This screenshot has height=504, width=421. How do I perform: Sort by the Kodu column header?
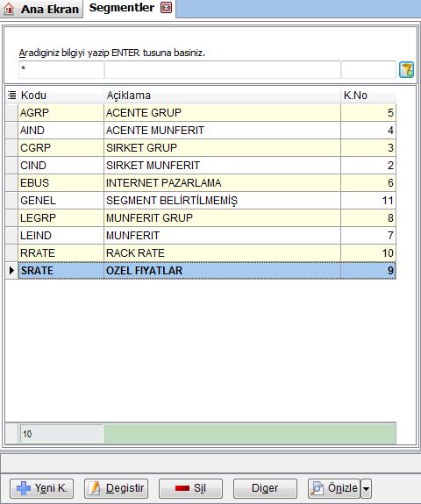61,96
